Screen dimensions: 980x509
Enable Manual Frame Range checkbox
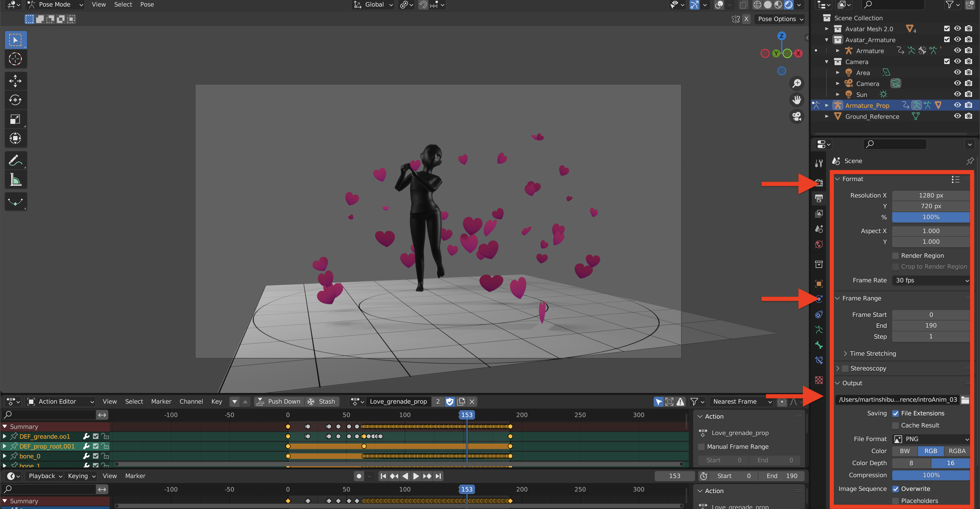pos(702,447)
